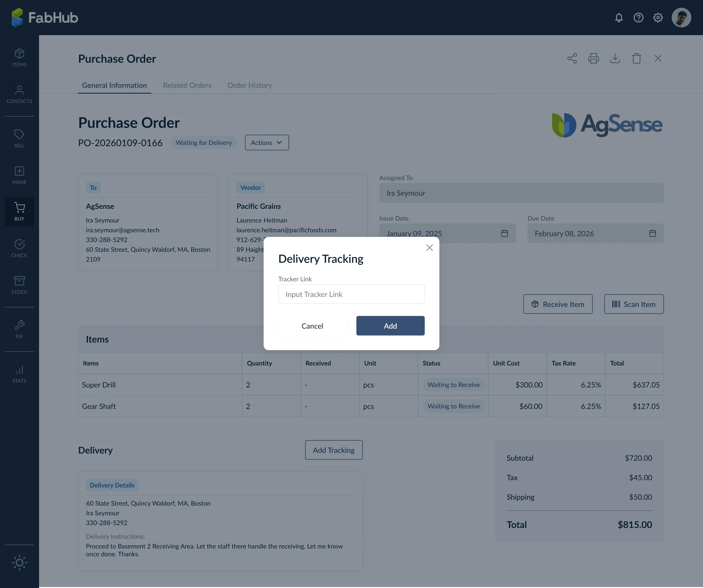Click the Delivery Details tag

point(112,485)
